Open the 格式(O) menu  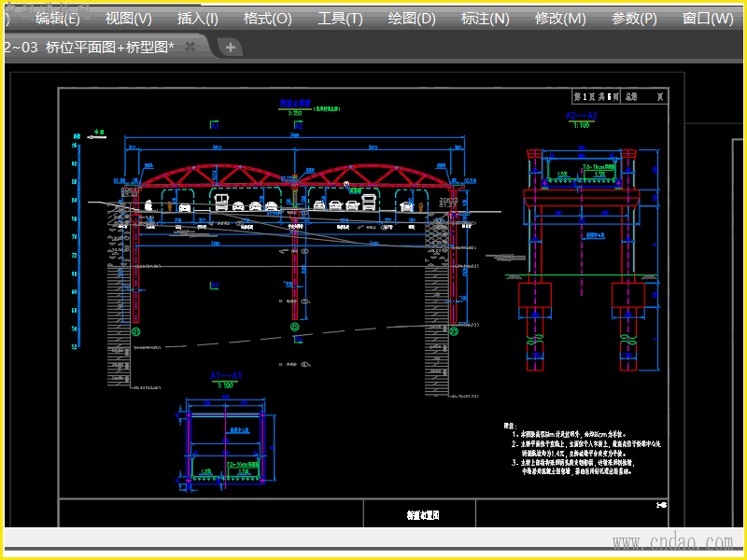pyautogui.click(x=267, y=19)
